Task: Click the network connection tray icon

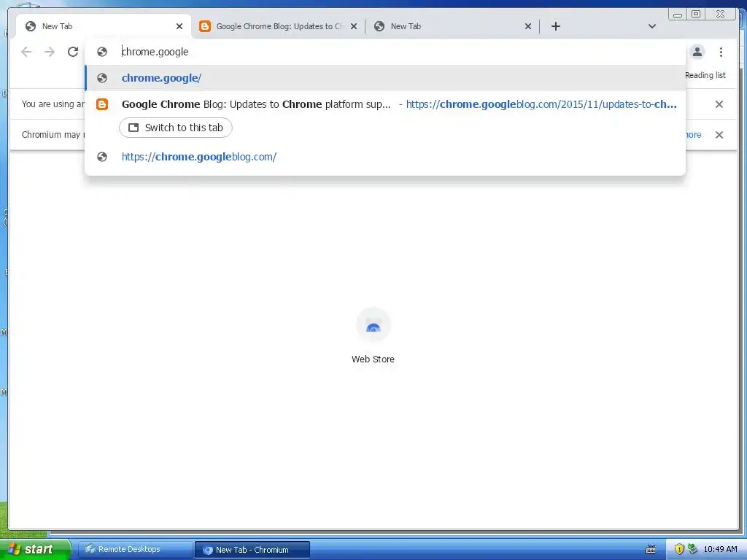Action: pos(692,549)
